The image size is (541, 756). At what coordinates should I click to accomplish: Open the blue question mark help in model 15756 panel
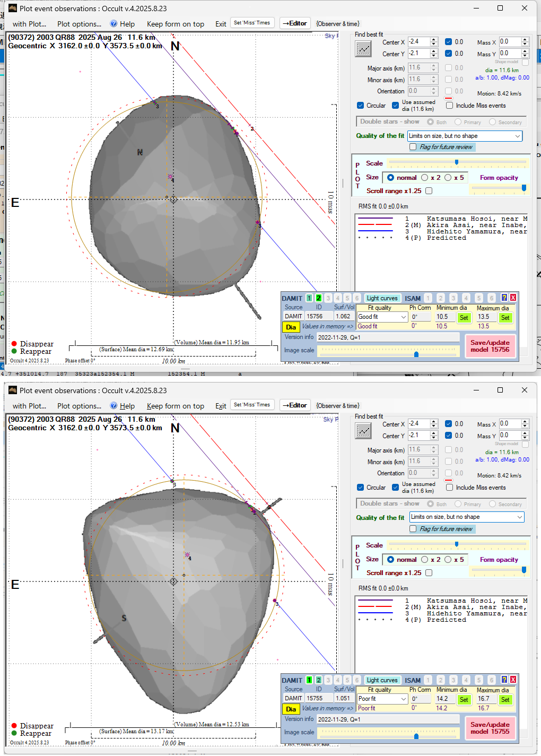(504, 298)
